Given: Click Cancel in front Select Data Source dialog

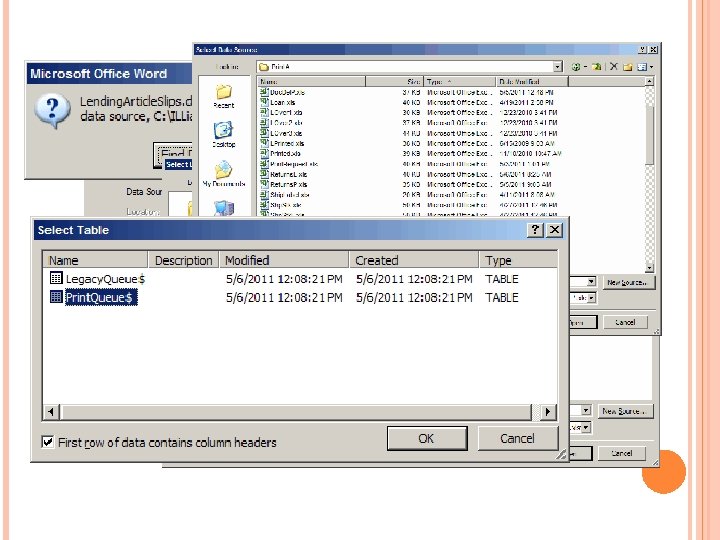Looking at the screenshot, I should 625,322.
